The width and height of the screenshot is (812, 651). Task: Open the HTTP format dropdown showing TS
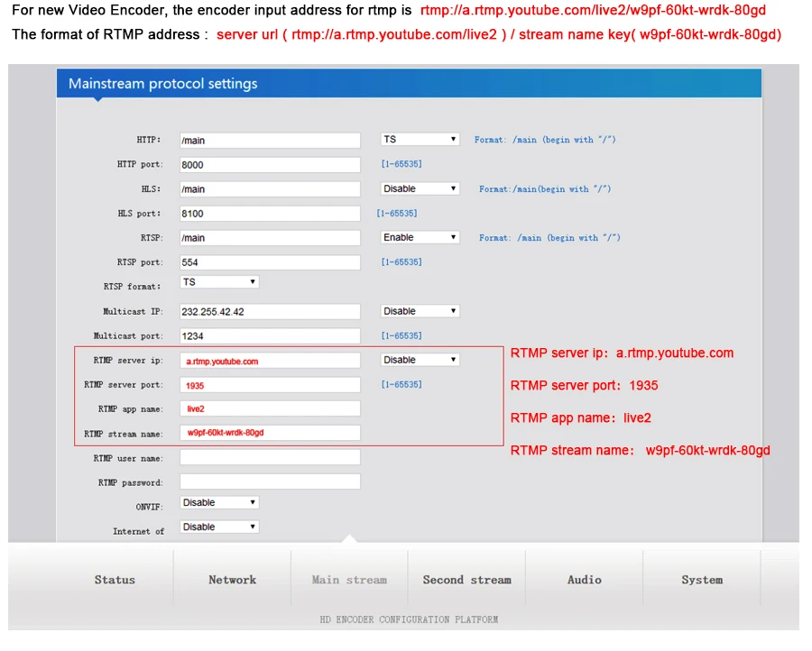[420, 139]
